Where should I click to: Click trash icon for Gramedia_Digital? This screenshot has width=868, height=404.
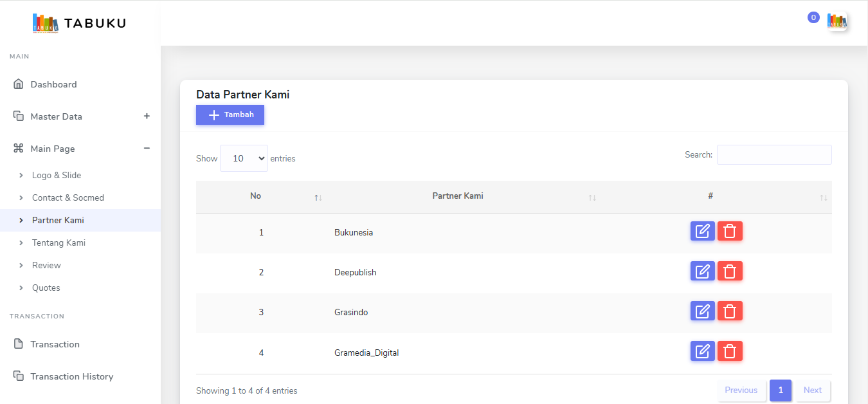[730, 351]
